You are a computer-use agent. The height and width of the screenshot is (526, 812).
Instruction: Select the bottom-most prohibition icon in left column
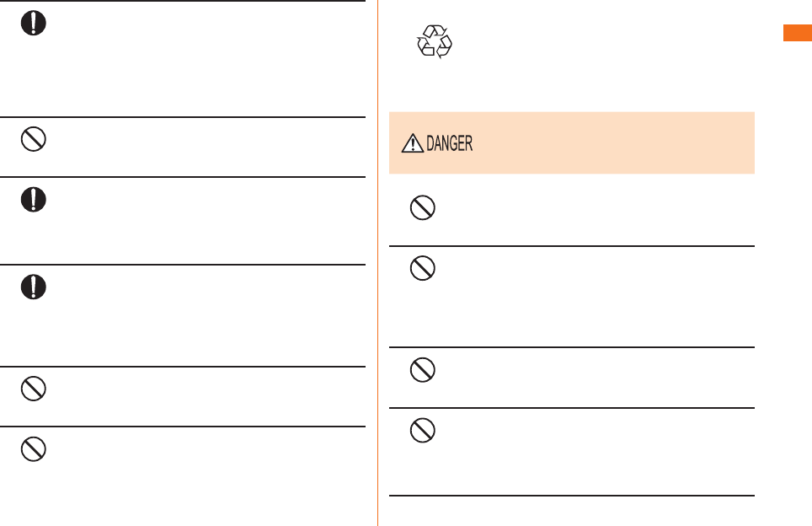click(34, 449)
